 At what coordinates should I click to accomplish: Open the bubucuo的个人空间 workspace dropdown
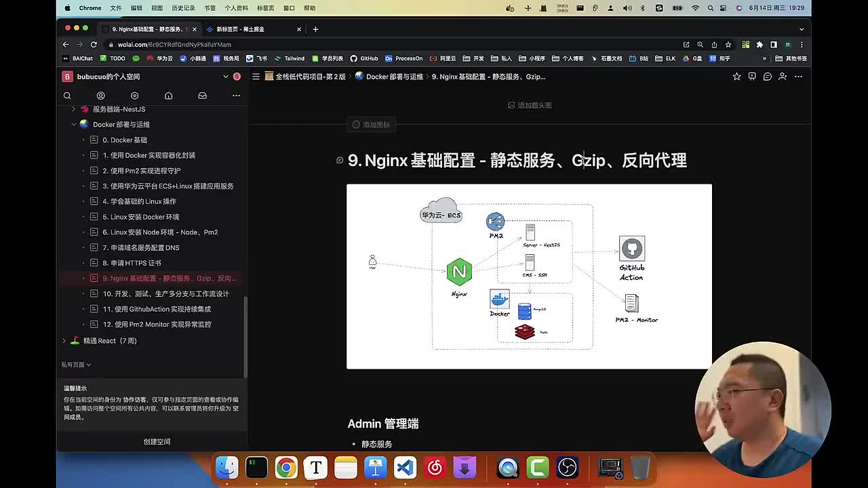(226, 77)
